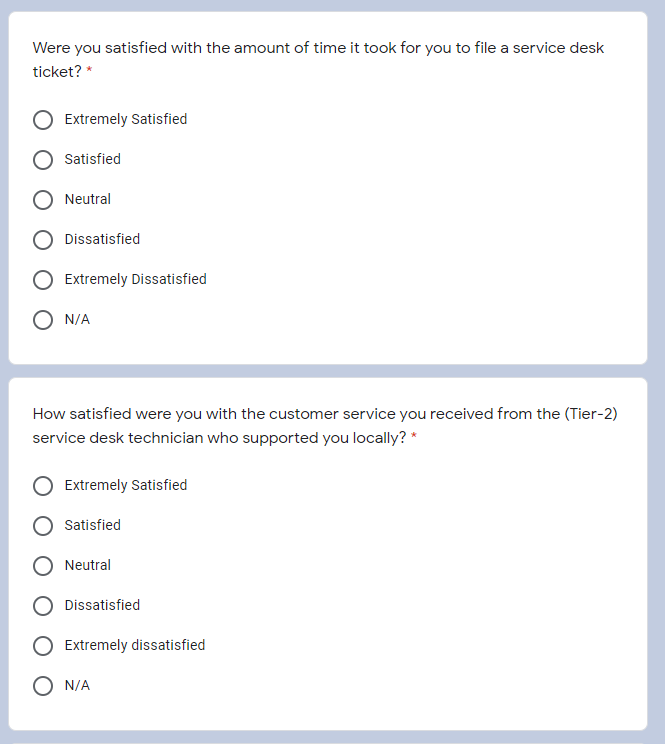Click 'Neutral' label text in ticket filing question
The height and width of the screenshot is (744, 665).
pos(88,199)
